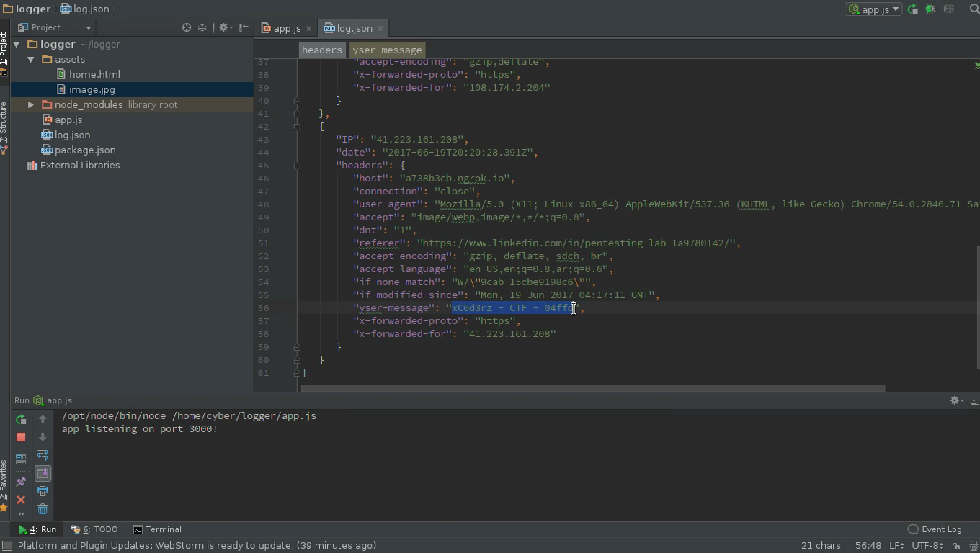Open Run panel settings gear
The height and width of the screenshot is (553, 980).
955,400
